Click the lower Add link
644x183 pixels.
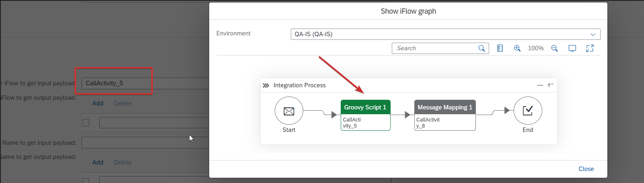tap(98, 162)
